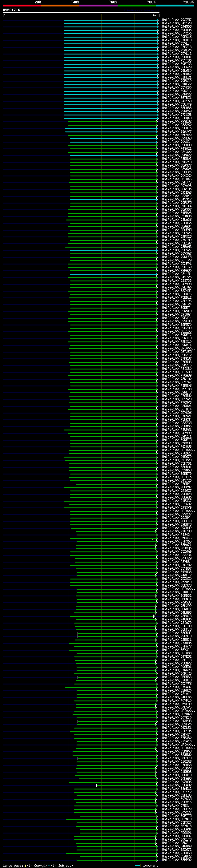The width and height of the screenshot is (197, 868).
Task: Open hit UniRef100_B8AJV7
Action: pos(177,132)
